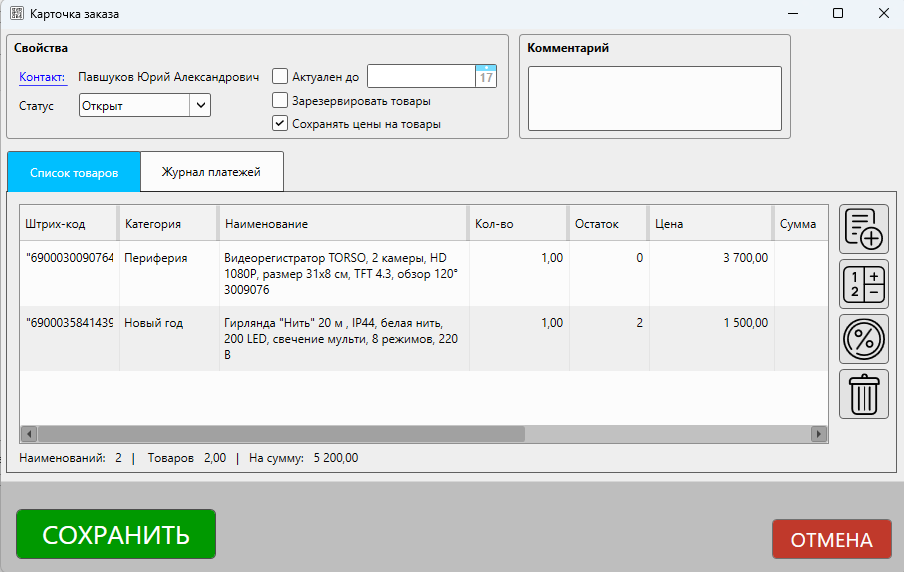The image size is (904, 572).
Task: Open the calendar date picker icon
Action: coord(486,77)
